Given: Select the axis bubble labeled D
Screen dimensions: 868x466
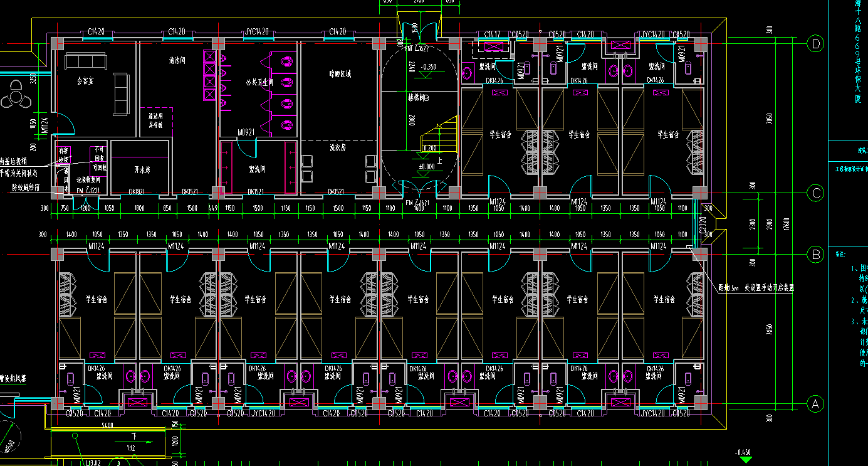Looking at the screenshot, I should [x=815, y=43].
